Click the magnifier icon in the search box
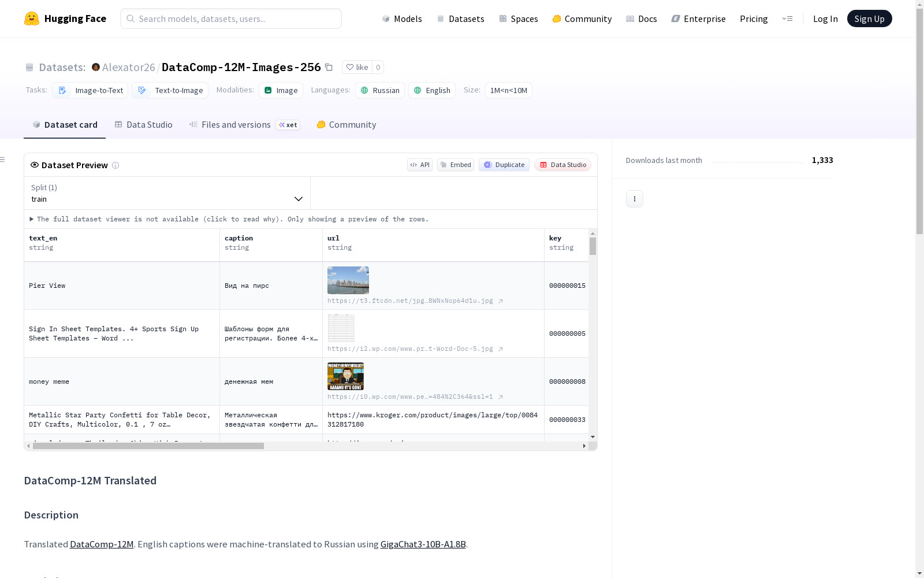924x578 pixels. 131,18
